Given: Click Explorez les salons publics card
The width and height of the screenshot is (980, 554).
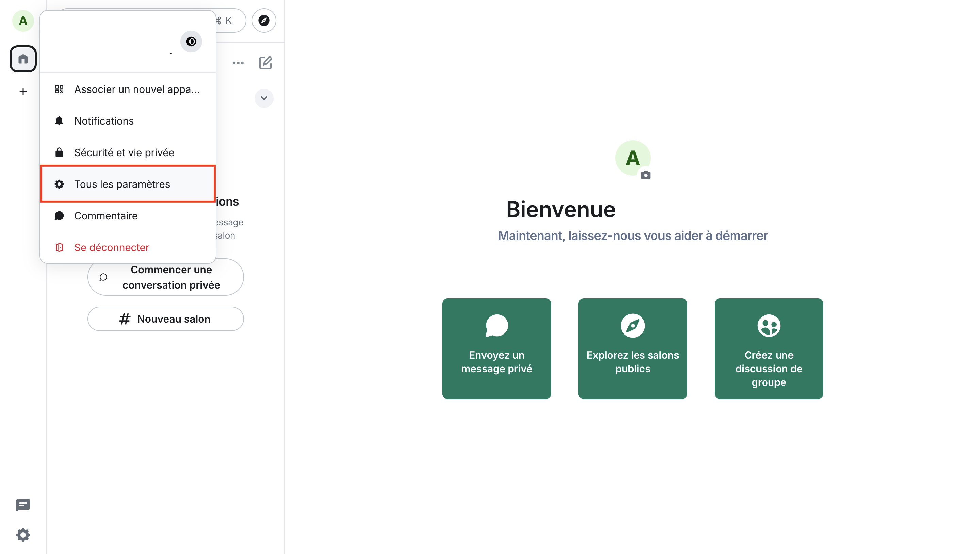Looking at the screenshot, I should tap(632, 348).
